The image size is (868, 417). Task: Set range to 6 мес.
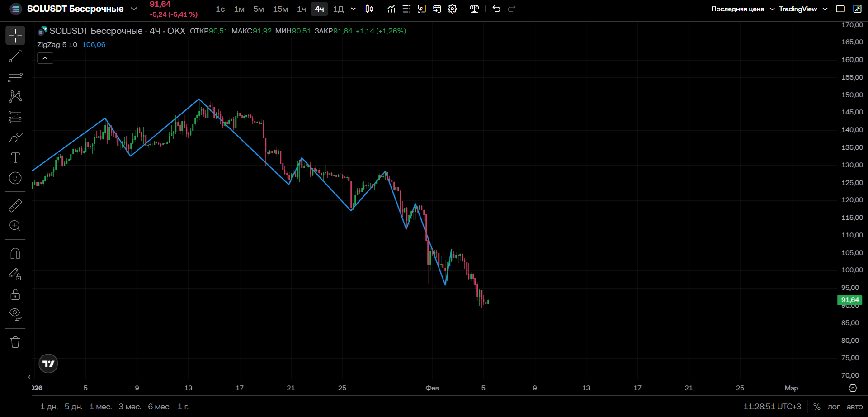(x=159, y=407)
